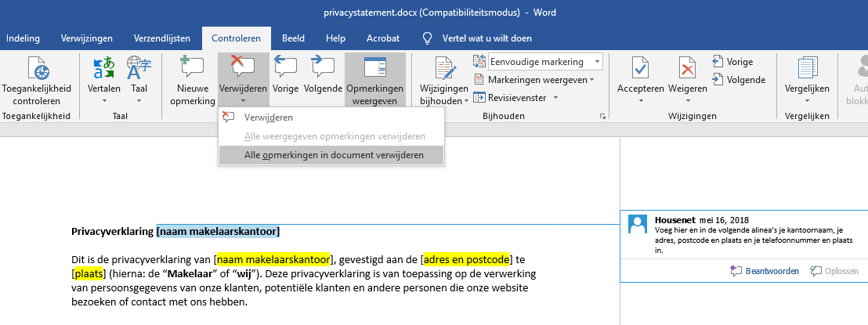Open the Eenvoudige markering combo box

(545, 62)
